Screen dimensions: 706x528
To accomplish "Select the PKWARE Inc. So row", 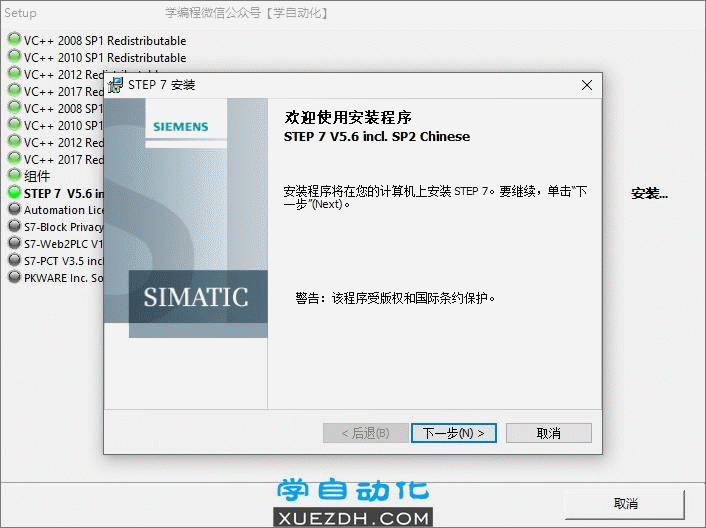I will 63,278.
